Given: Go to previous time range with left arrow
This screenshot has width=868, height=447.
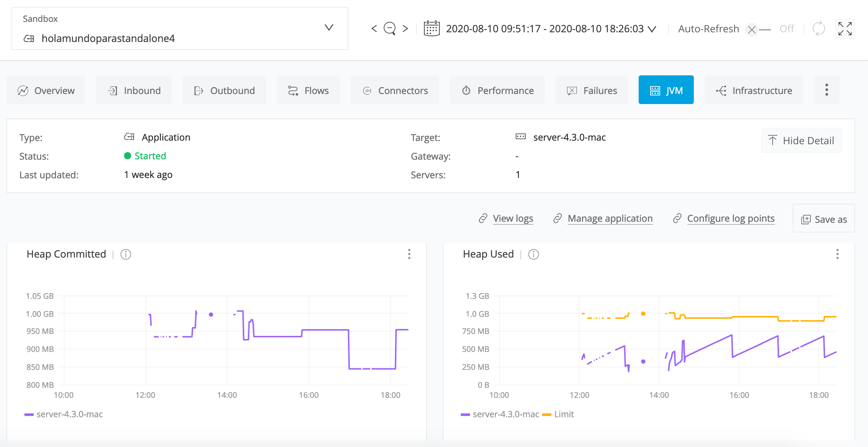Looking at the screenshot, I should (374, 28).
